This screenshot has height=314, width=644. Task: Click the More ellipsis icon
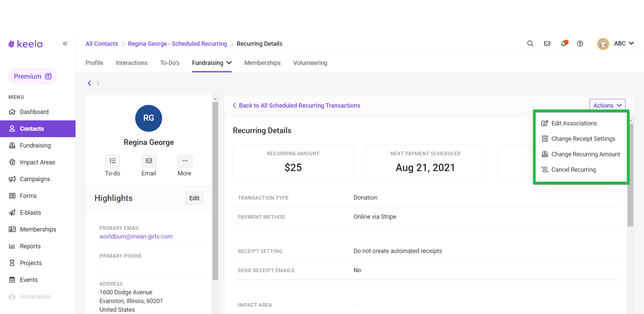coord(185,161)
